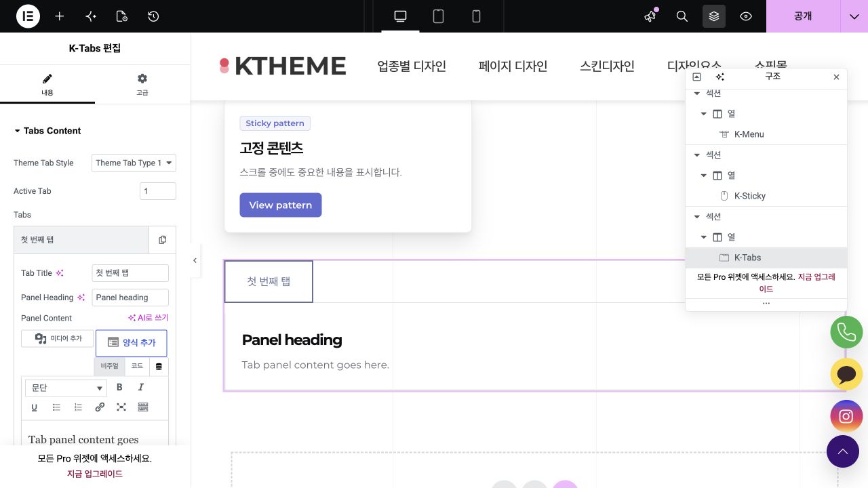
Task: Open the 업종별 디자인 nav menu
Action: 412,66
